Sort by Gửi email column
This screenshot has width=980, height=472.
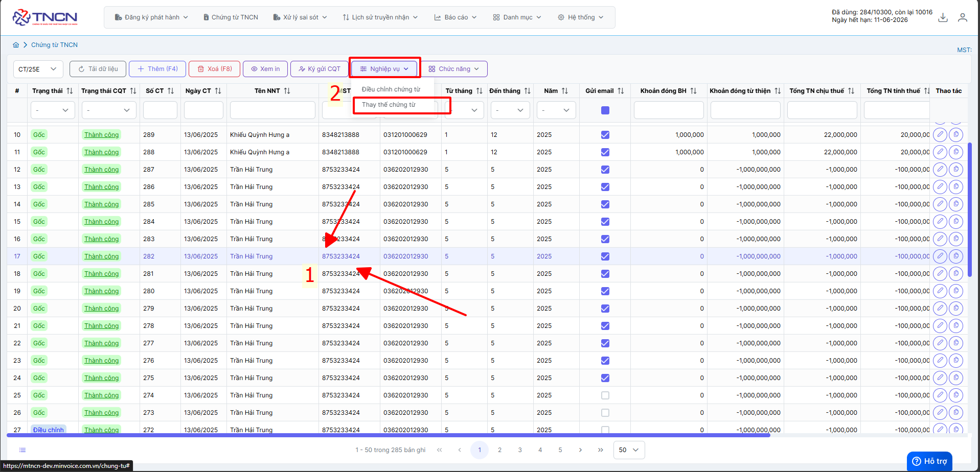621,91
